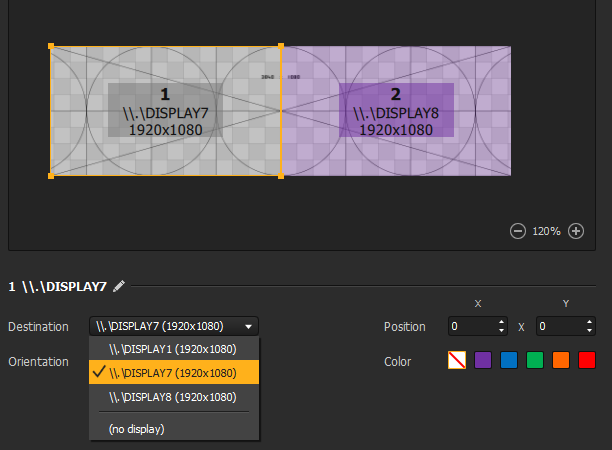Choose the purple color swatch
Screen dimensions: 612x450
(x=483, y=360)
